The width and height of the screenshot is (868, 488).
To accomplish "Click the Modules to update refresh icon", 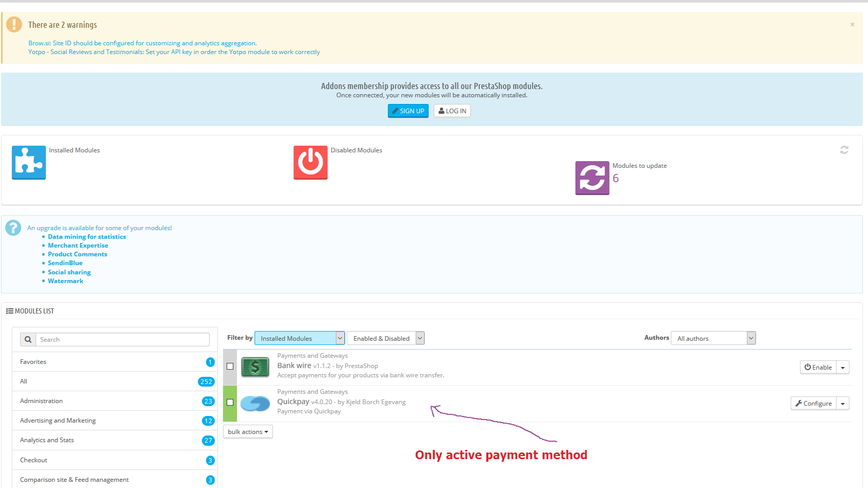I will click(x=592, y=178).
